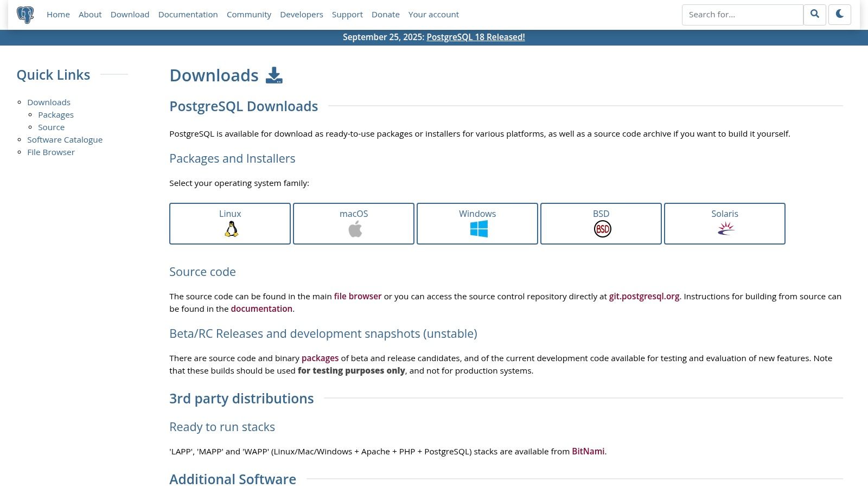
Task: Open the PostgreSQL 18 Released! announcement
Action: 475,37
